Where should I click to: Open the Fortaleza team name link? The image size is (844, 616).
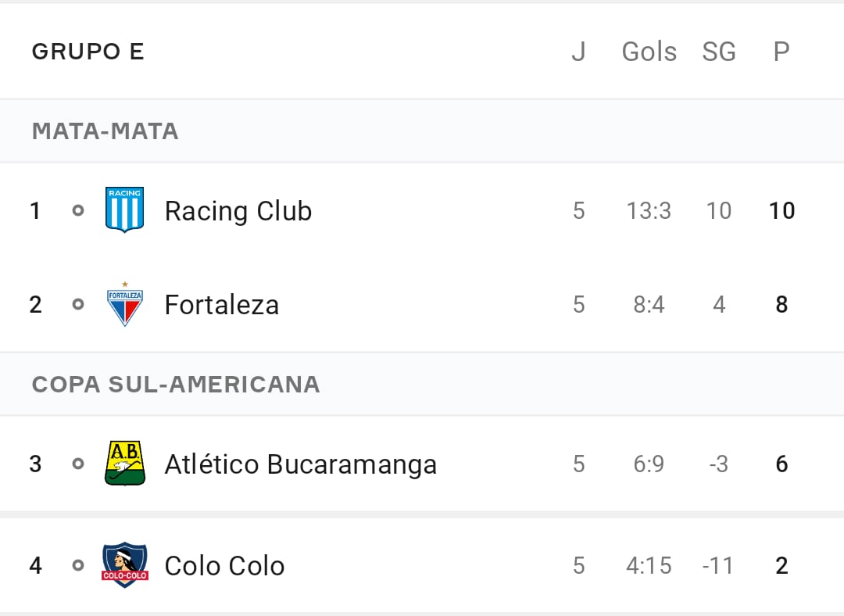click(222, 305)
